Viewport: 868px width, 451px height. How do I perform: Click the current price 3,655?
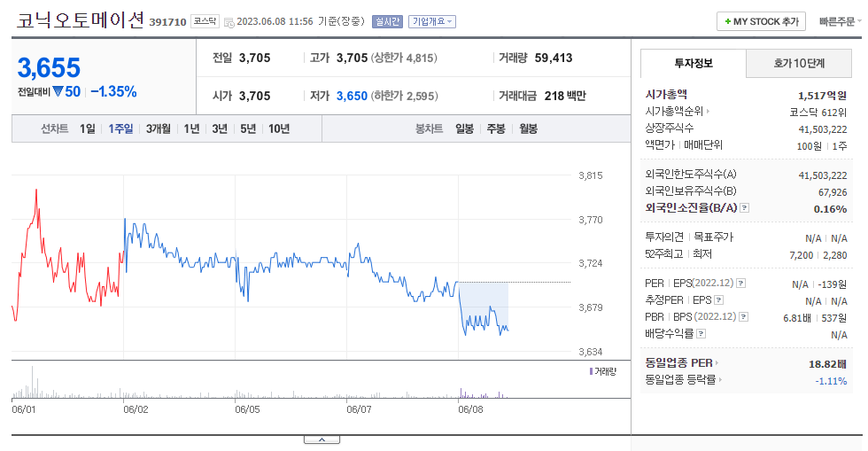point(49,67)
